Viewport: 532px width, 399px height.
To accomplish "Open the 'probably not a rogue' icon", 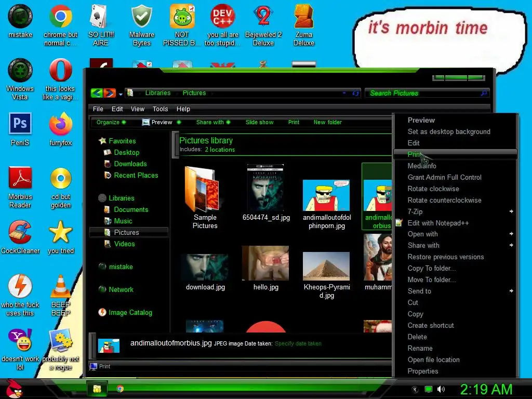I will pyautogui.click(x=60, y=340).
